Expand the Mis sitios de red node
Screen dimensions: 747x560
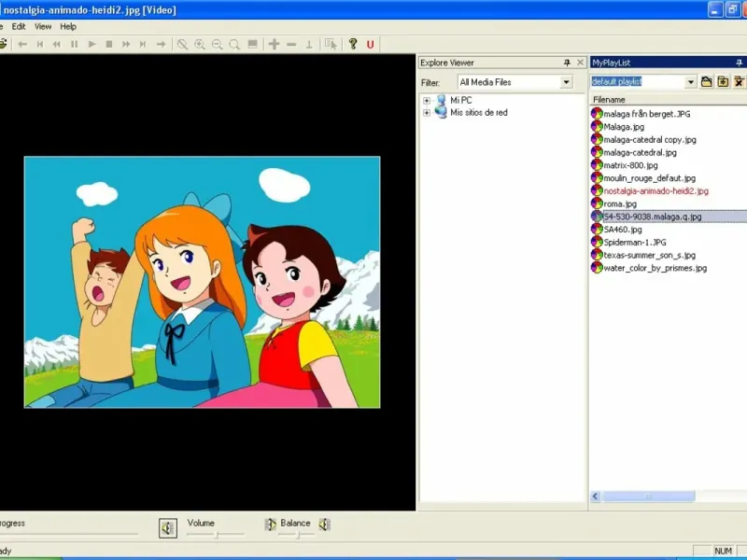[427, 113]
